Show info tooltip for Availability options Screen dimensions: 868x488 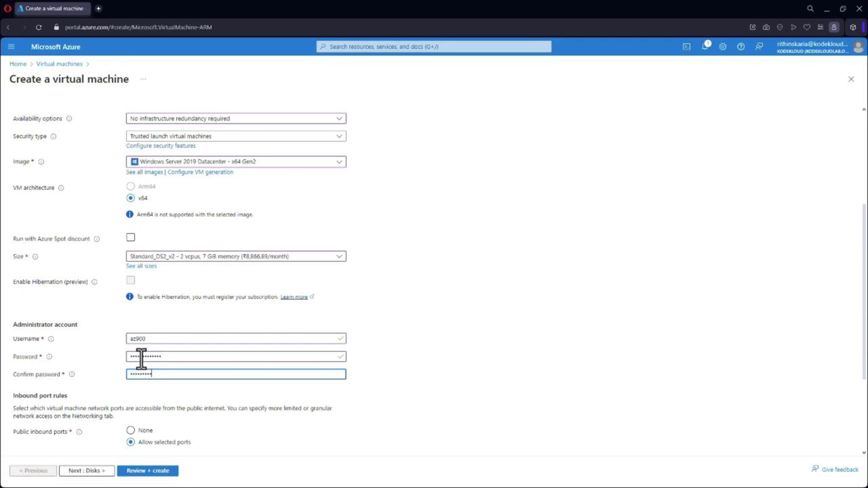pyautogui.click(x=69, y=119)
